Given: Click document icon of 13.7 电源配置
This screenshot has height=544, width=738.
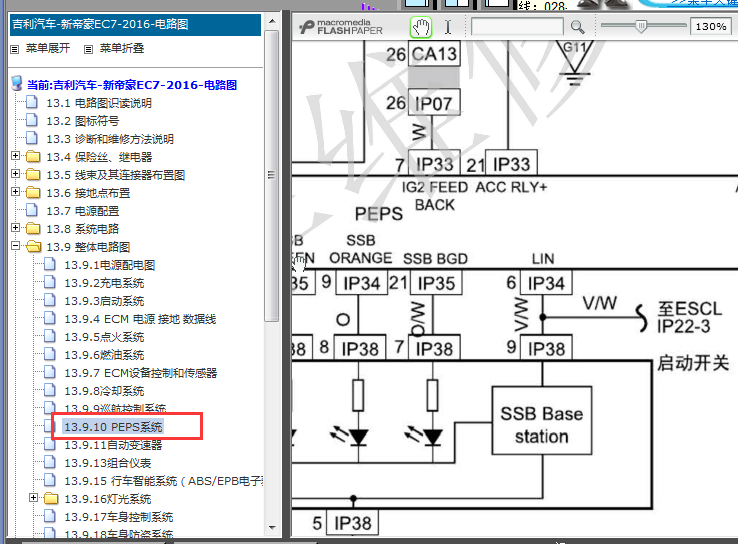Looking at the screenshot, I should (32, 210).
